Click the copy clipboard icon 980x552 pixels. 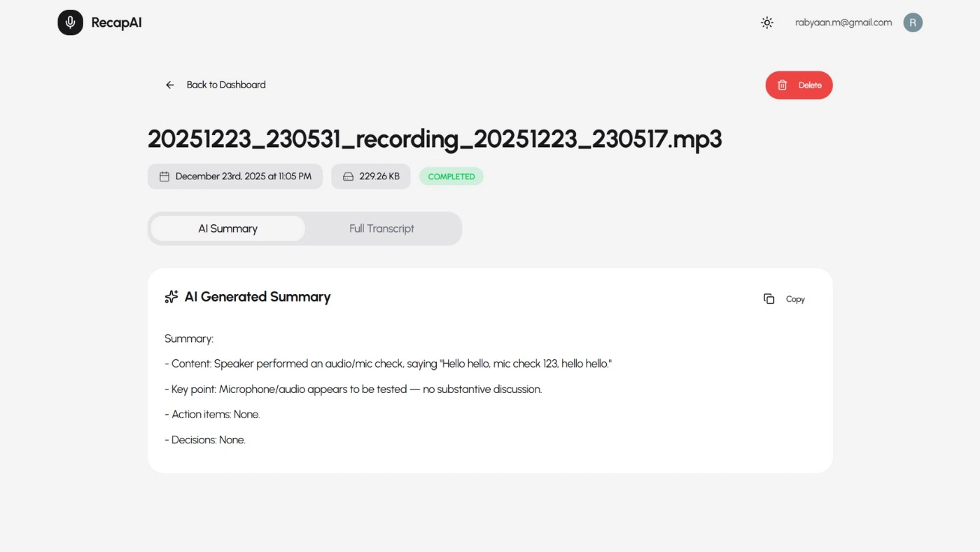click(x=769, y=299)
